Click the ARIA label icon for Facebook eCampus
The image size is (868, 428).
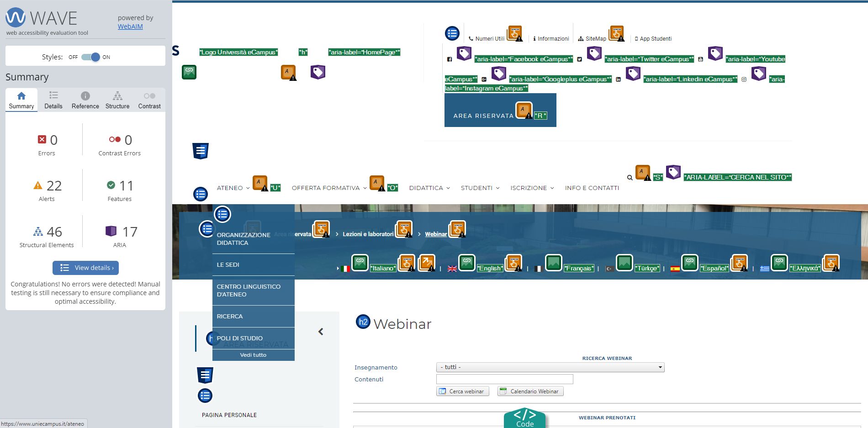pyautogui.click(x=464, y=53)
